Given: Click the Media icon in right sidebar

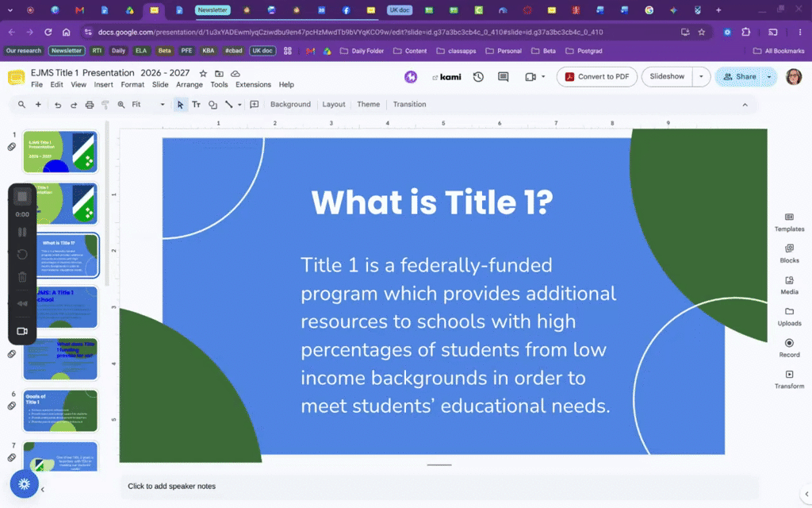Looking at the screenshot, I should pos(789,285).
